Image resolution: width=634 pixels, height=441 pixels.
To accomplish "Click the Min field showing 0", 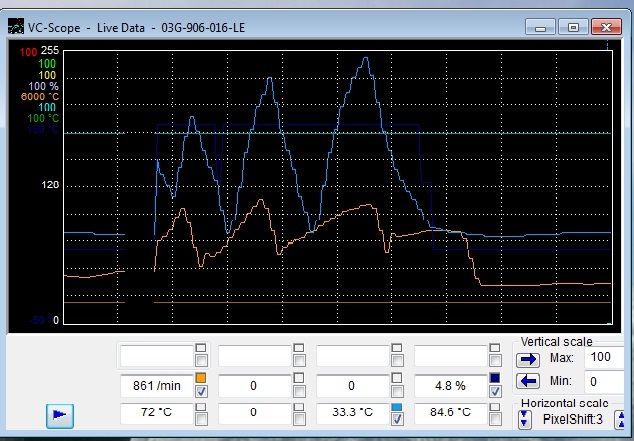I will coord(604,382).
